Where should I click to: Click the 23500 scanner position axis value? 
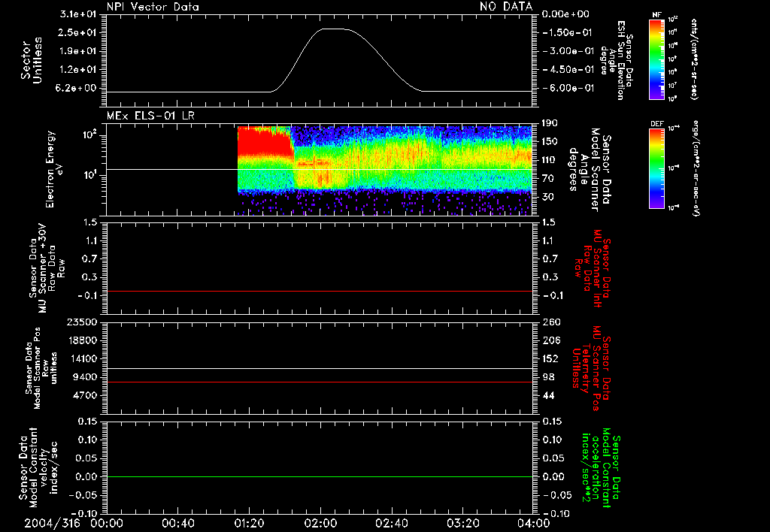point(83,322)
